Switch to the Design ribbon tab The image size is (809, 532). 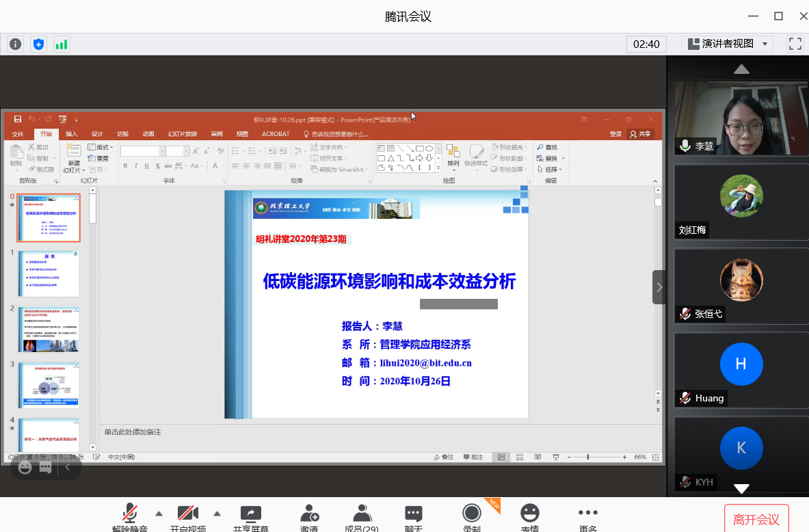pos(97,134)
